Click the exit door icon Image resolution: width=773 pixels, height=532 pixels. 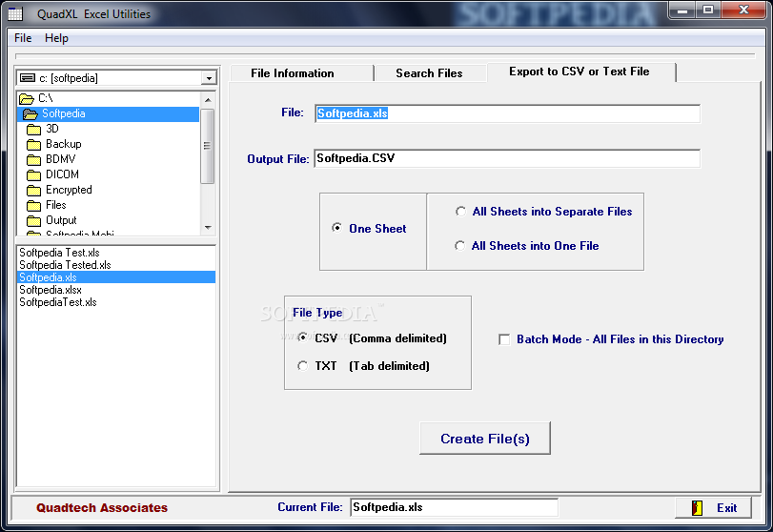pyautogui.click(x=697, y=507)
